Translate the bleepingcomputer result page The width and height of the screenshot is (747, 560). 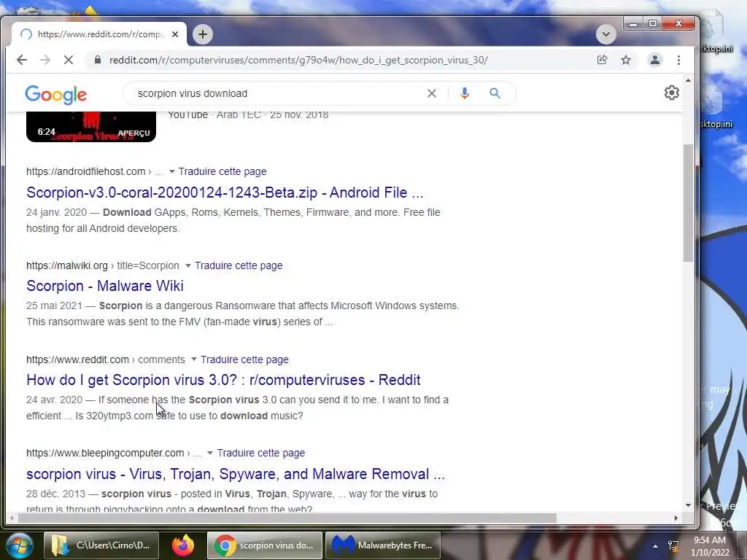261,453
